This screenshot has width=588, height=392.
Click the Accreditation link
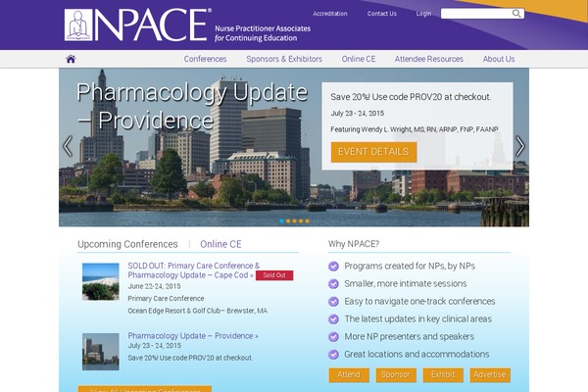click(x=330, y=14)
